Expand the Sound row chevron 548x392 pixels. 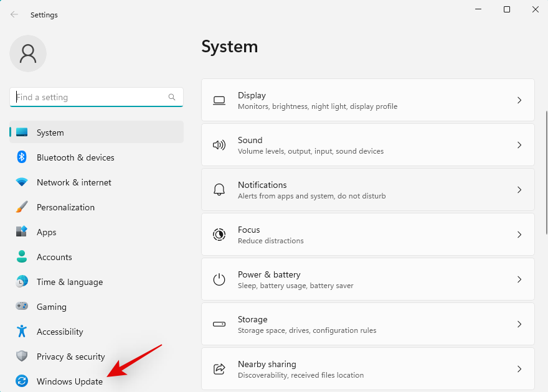[x=519, y=145]
